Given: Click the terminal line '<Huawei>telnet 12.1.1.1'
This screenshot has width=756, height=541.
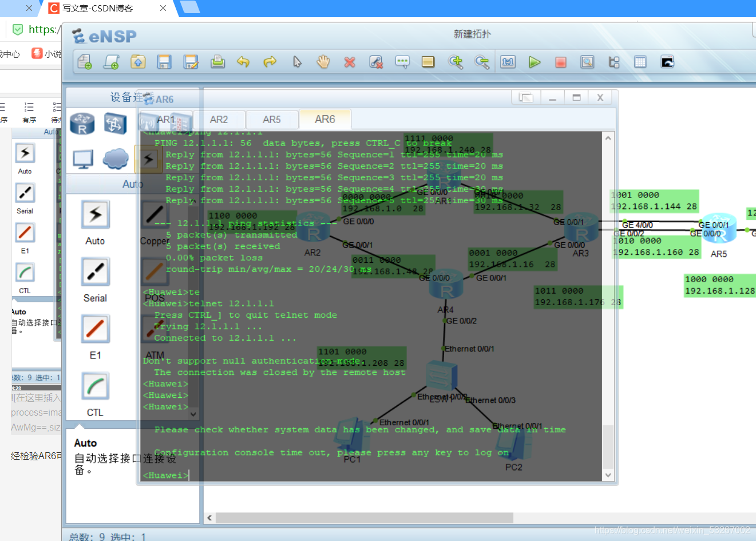Looking at the screenshot, I should pos(208,303).
